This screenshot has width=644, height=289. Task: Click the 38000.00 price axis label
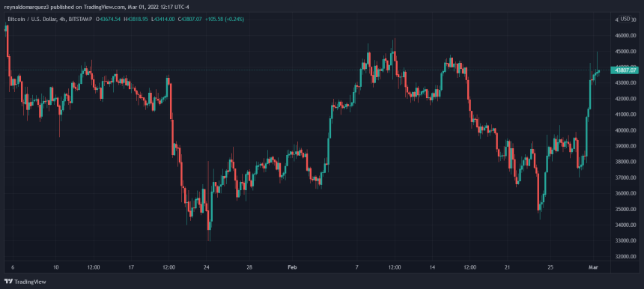(x=626, y=162)
